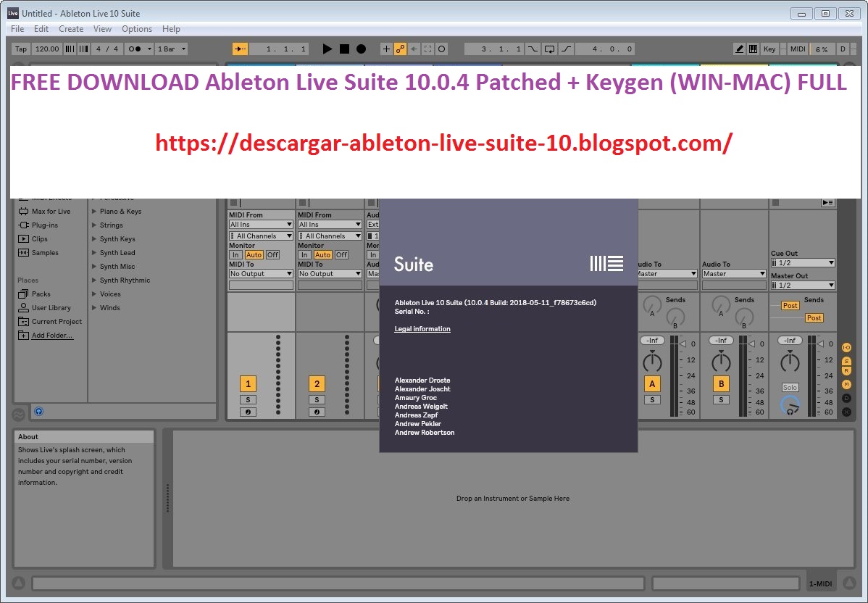Screen dimensions: 868x603
Task: Toggle the Loop switch
Action: point(549,49)
